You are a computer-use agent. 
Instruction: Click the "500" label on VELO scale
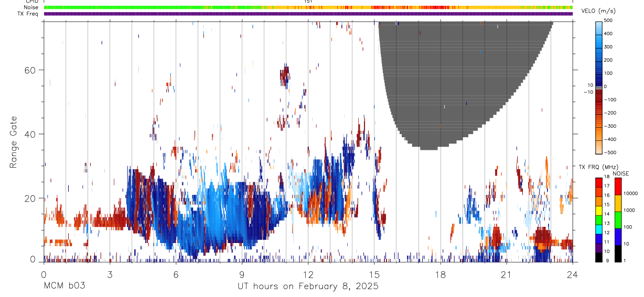click(608, 20)
